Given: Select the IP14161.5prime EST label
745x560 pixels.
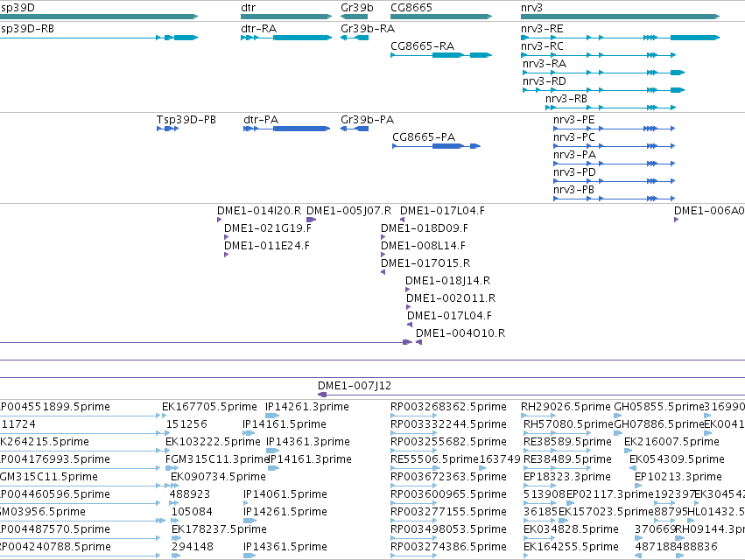Looking at the screenshot, I should [285, 424].
